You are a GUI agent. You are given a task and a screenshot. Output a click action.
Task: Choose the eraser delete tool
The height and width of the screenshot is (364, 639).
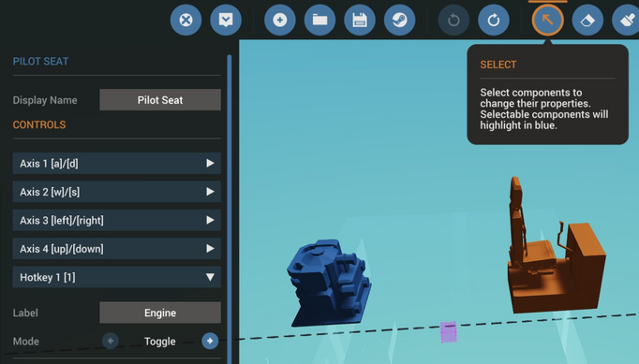tap(587, 20)
